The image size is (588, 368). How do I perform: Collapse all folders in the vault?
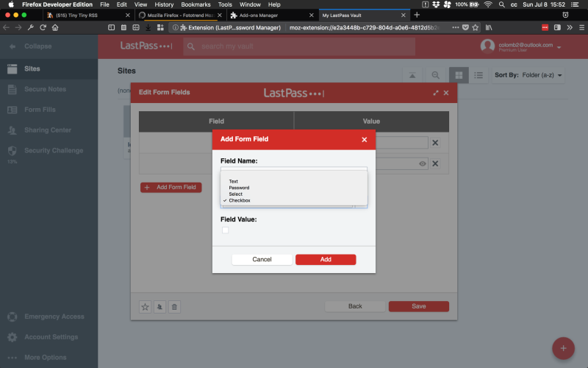[412, 75]
